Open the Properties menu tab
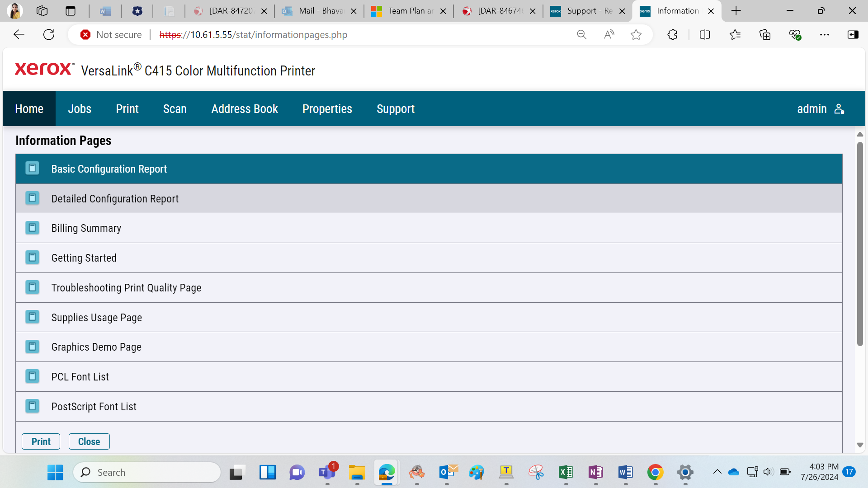This screenshot has height=488, width=868. point(327,109)
